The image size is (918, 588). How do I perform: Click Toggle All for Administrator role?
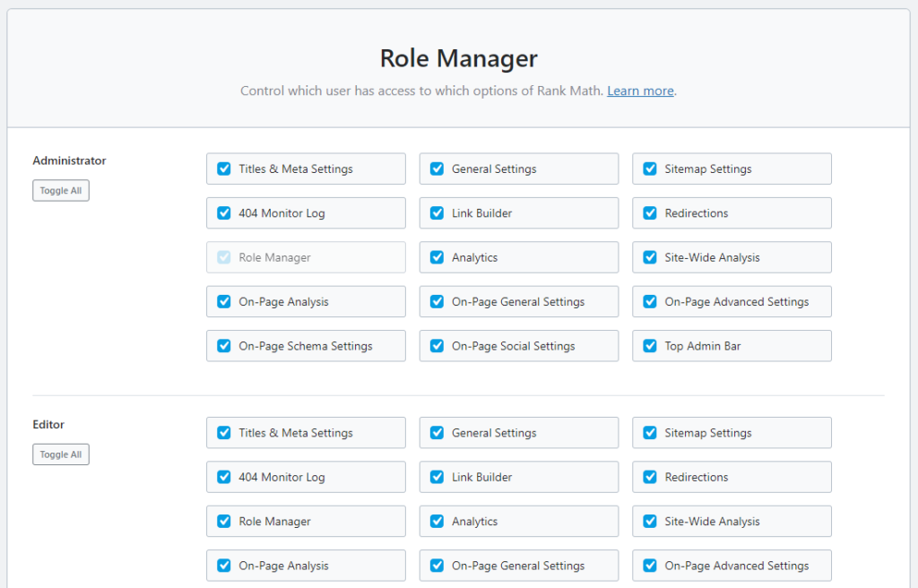tap(61, 190)
